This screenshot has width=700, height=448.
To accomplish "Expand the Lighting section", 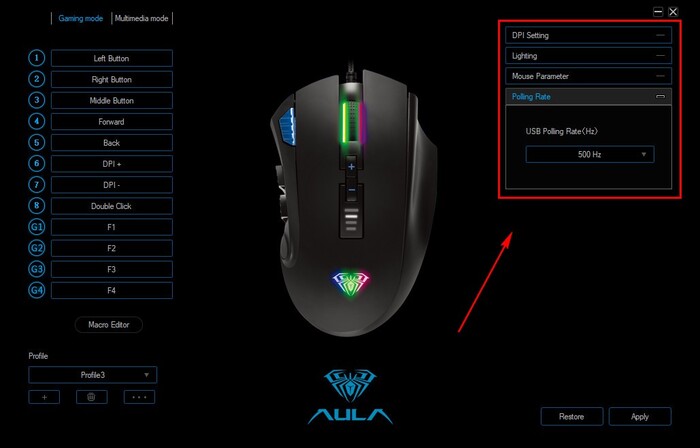I will tap(588, 56).
